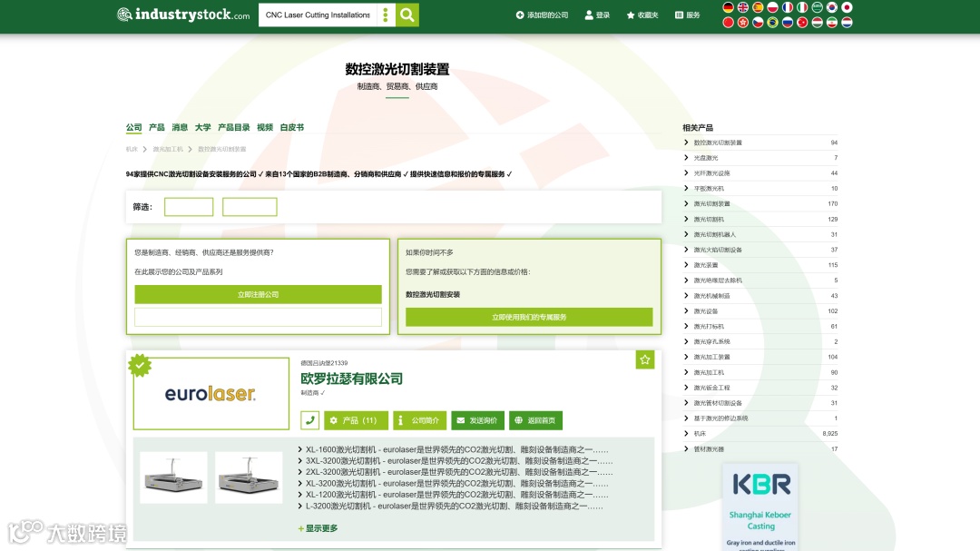Viewport: 980px width, 551px height.
Task: Click the 立即使用我们的专属服务 button
Action: [529, 317]
